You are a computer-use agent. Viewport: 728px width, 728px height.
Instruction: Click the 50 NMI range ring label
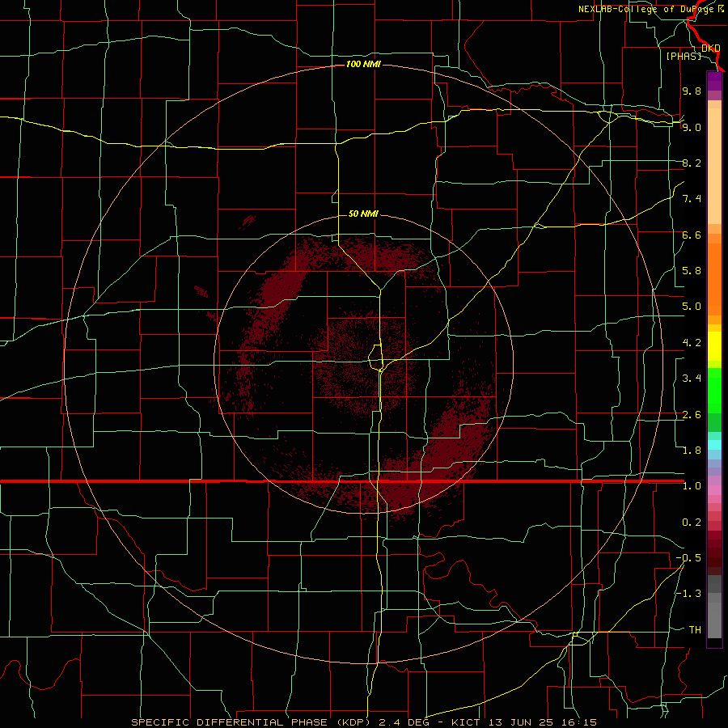point(363,214)
